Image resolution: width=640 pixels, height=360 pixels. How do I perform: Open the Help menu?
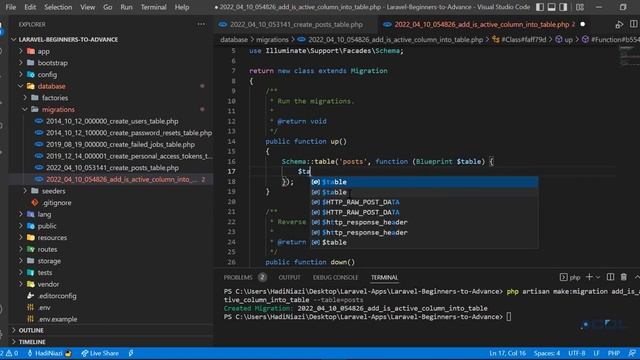tap(182, 7)
